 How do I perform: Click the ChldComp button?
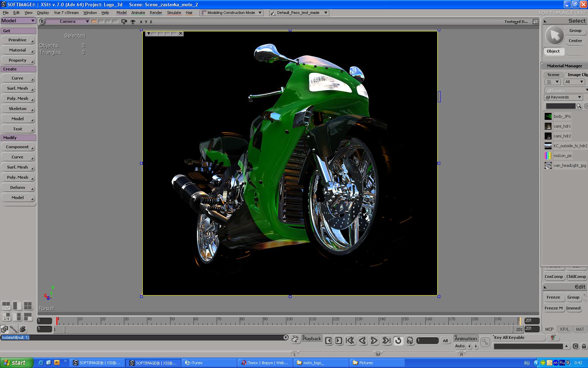[x=576, y=277]
